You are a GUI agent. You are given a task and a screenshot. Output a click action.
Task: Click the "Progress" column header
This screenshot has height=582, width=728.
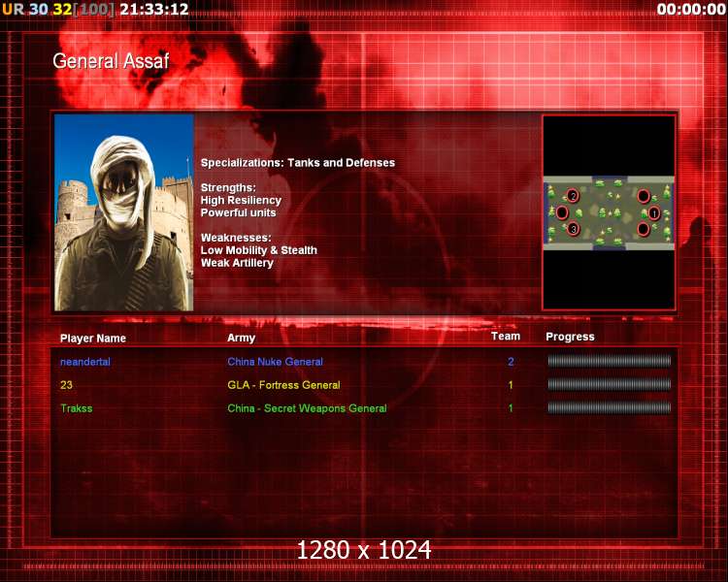pos(570,337)
